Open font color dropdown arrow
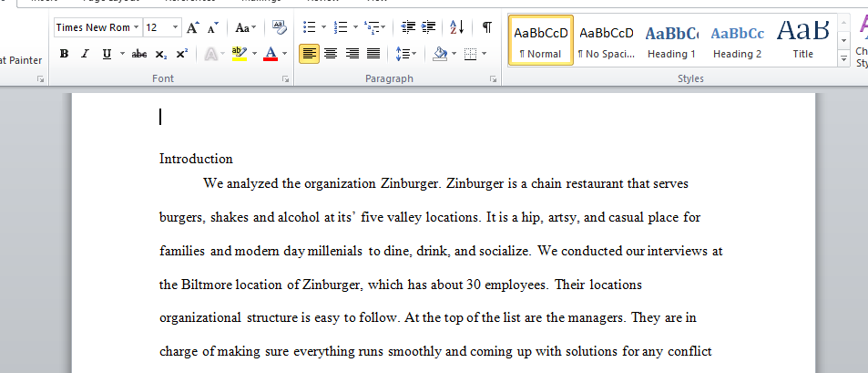Screen dimensions: 868x373 284,54
